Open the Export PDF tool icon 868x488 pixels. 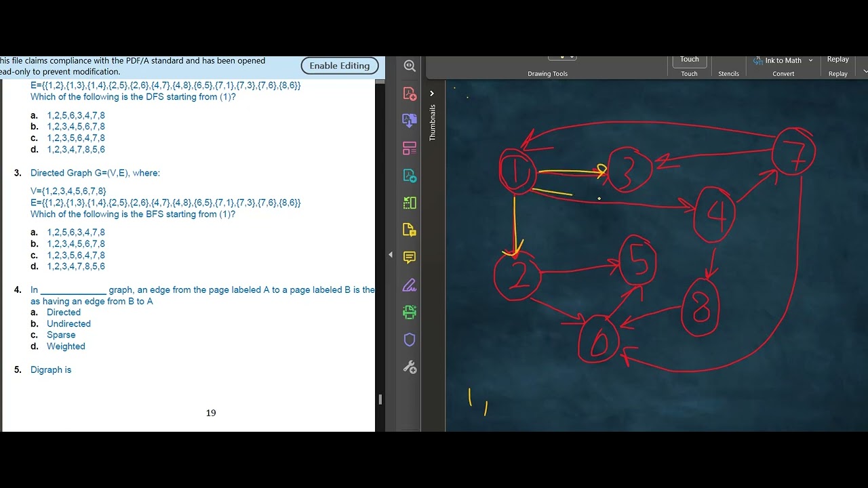[x=410, y=176]
